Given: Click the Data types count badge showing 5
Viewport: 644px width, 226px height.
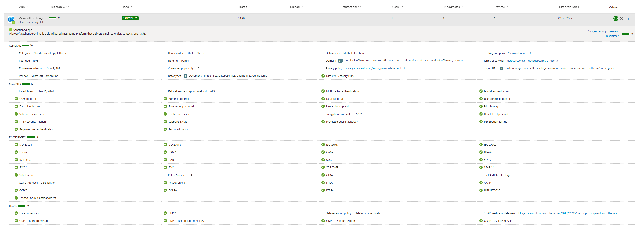Looking at the screenshot, I should tap(185, 76).
